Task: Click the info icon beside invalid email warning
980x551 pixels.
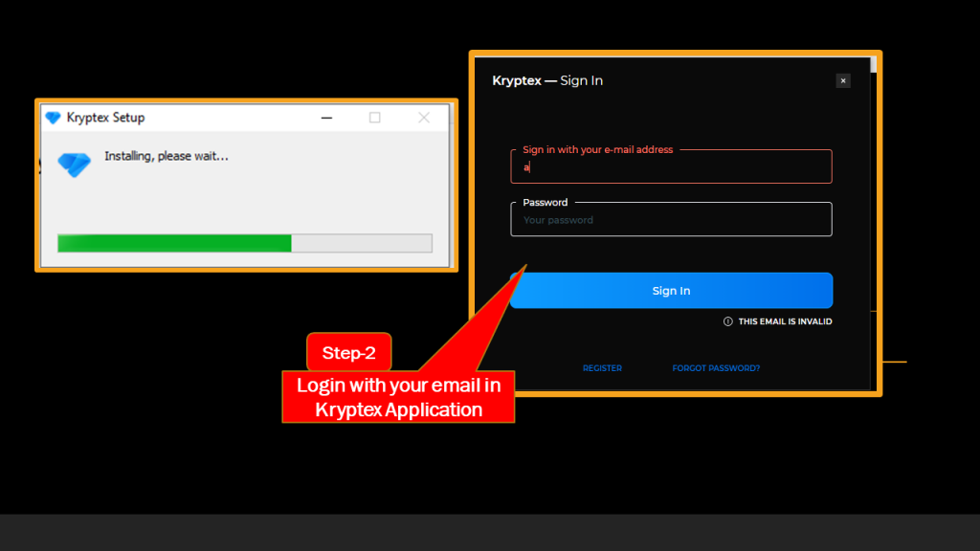Action: point(728,321)
